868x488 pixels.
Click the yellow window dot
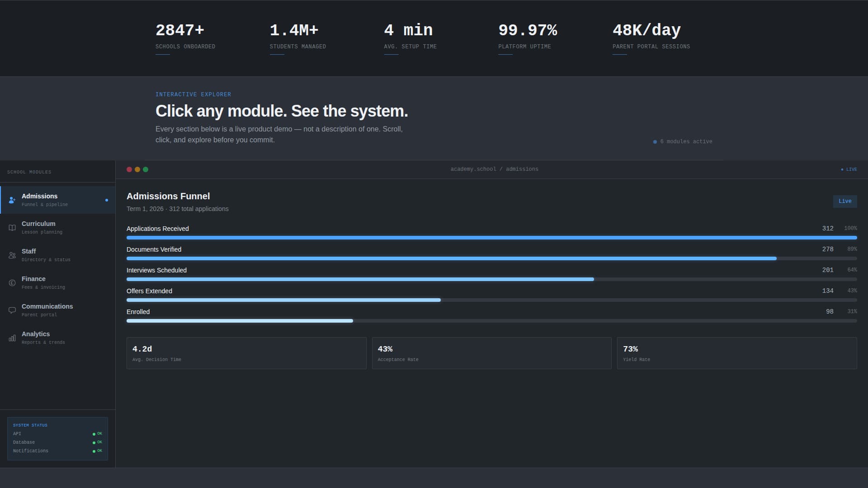137,169
